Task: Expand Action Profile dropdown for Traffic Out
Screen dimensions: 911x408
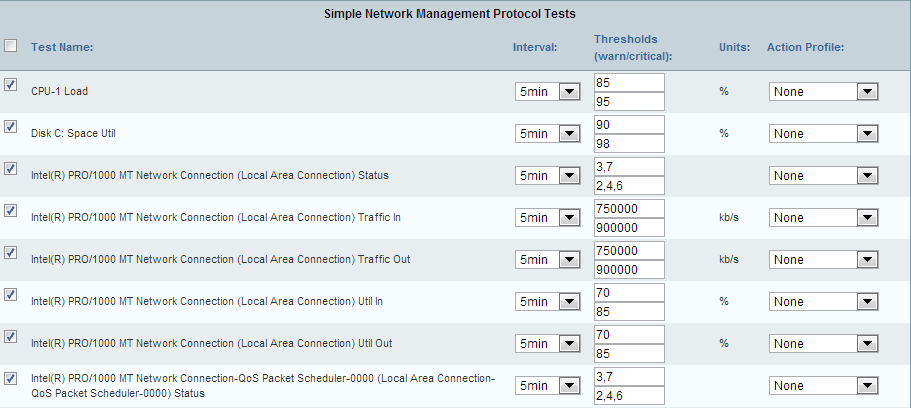Action: click(823, 260)
